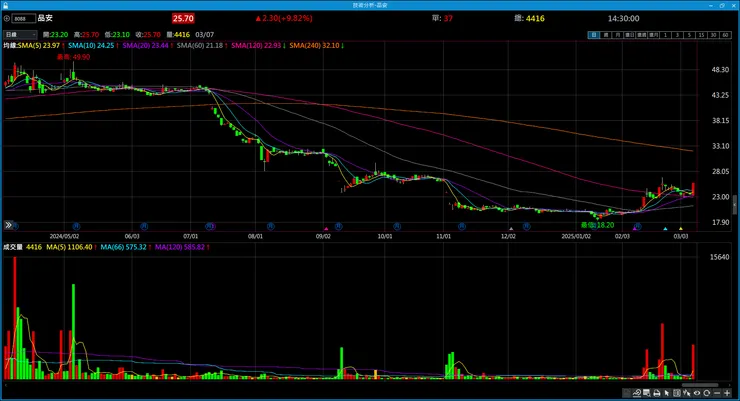Switch to the 1-minute chart tab
740x401 pixels.
tap(665, 35)
